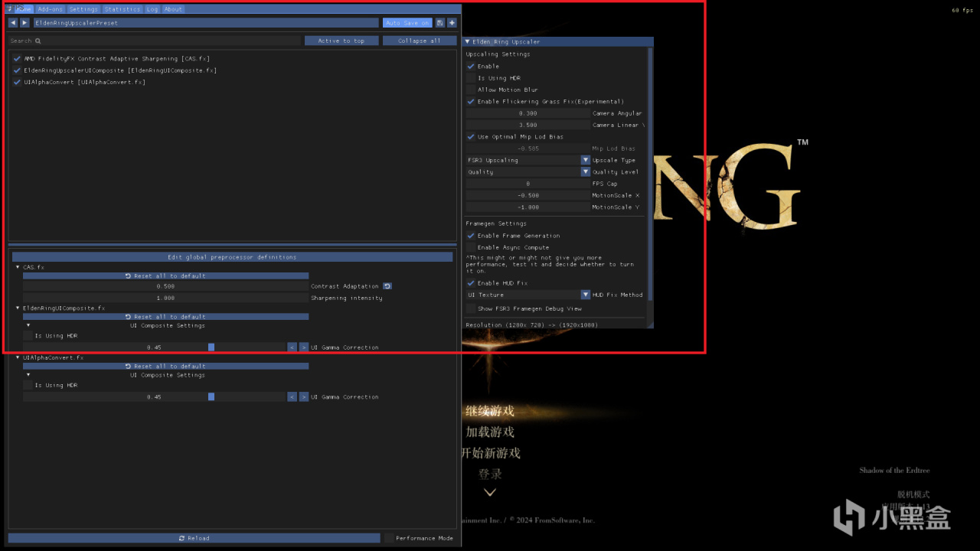Screen dimensions: 980x551
Task: Uncheck Enable in Upscaling Settings
Action: [471, 67]
